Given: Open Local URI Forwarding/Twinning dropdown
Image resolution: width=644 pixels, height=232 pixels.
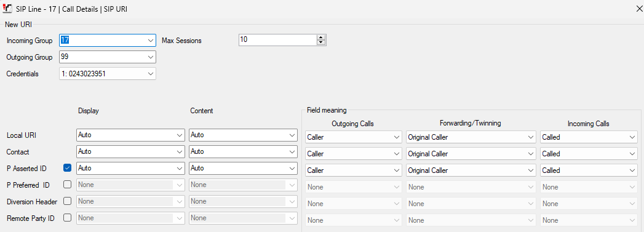Looking at the screenshot, I should pyautogui.click(x=471, y=137).
